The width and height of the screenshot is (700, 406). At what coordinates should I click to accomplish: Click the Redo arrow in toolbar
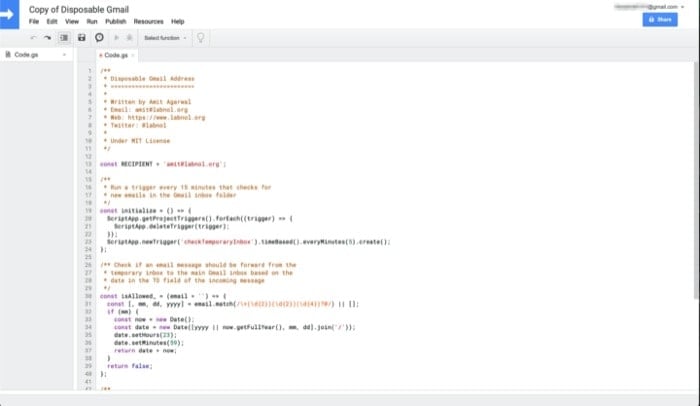tap(47, 37)
